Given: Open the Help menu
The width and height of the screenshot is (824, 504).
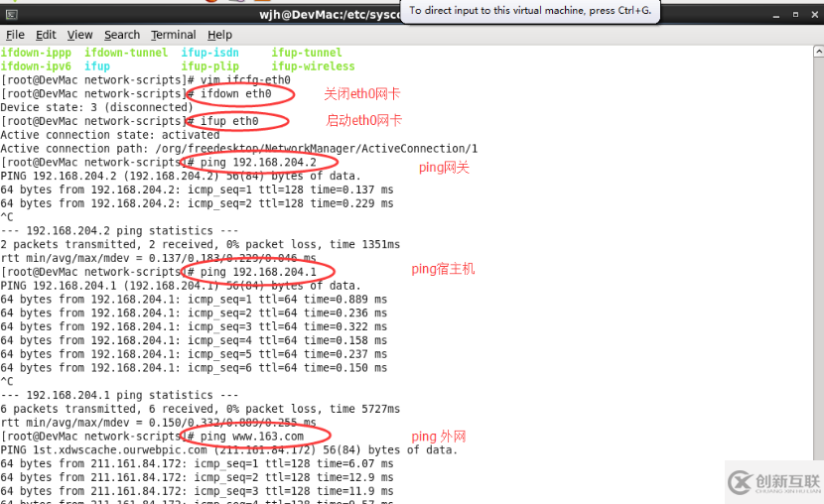Looking at the screenshot, I should (219, 35).
